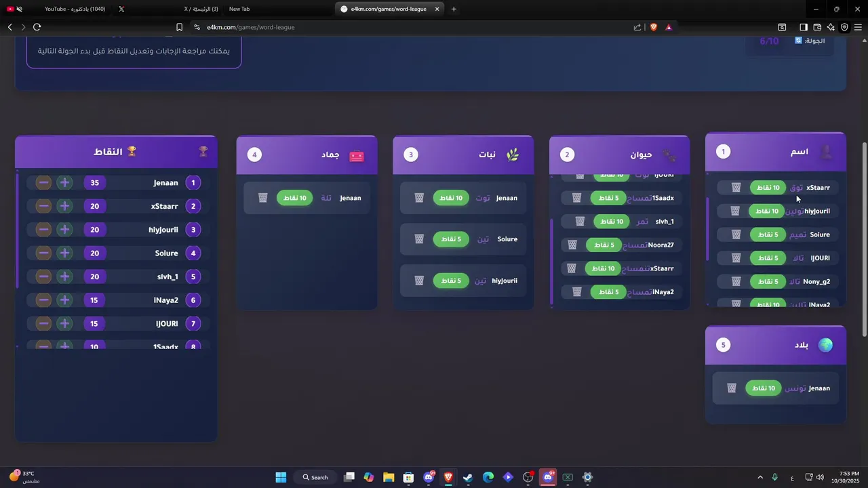The width and height of the screenshot is (868, 488).
Task: Open File Explorer from the taskbar
Action: [x=389, y=477]
